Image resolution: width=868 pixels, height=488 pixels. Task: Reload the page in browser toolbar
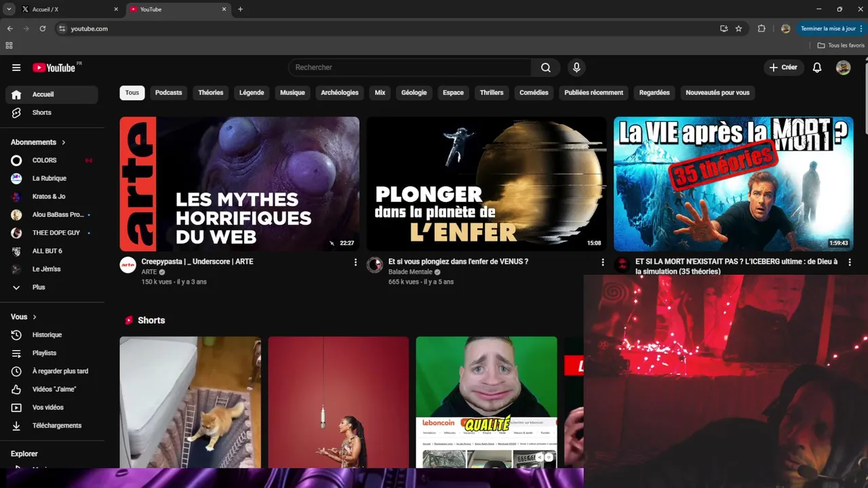click(43, 28)
